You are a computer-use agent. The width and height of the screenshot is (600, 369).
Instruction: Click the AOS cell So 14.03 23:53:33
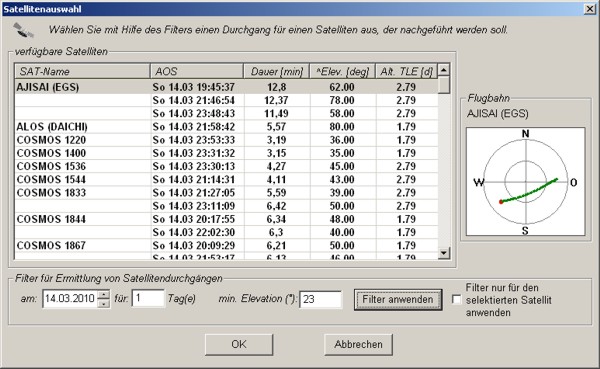194,140
